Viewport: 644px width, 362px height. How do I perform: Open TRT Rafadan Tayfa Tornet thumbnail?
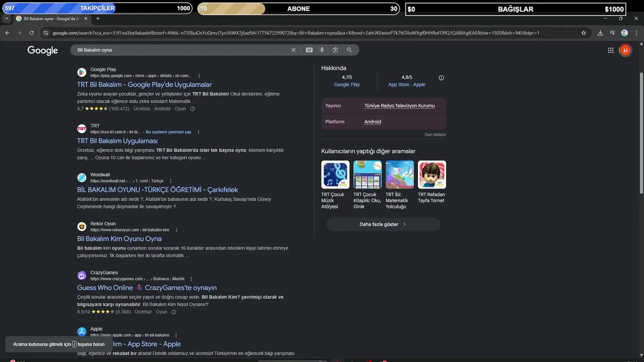coord(432,174)
